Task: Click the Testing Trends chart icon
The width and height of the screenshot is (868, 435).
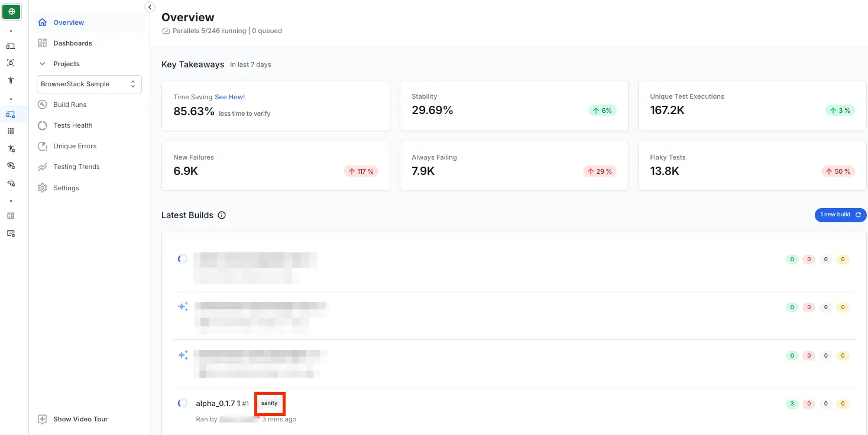Action: (x=42, y=167)
